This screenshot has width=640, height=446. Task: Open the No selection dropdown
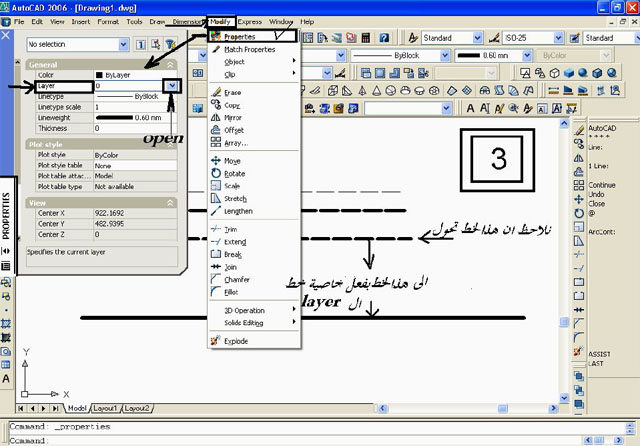click(123, 44)
